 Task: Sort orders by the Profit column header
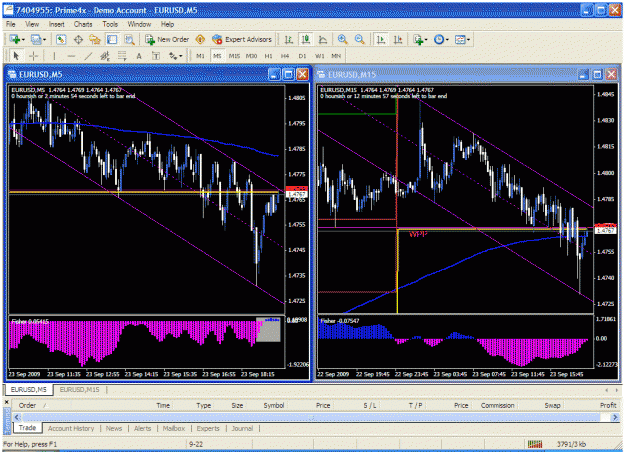(608, 405)
